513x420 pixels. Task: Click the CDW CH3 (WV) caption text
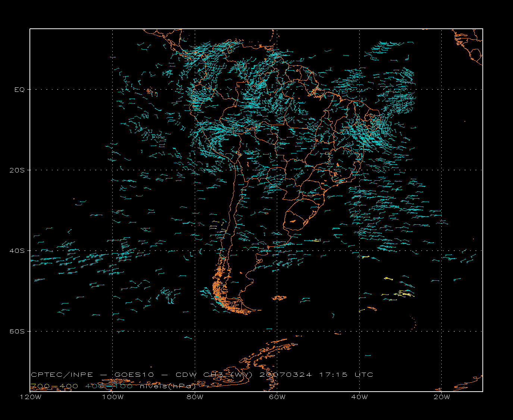click(215, 374)
